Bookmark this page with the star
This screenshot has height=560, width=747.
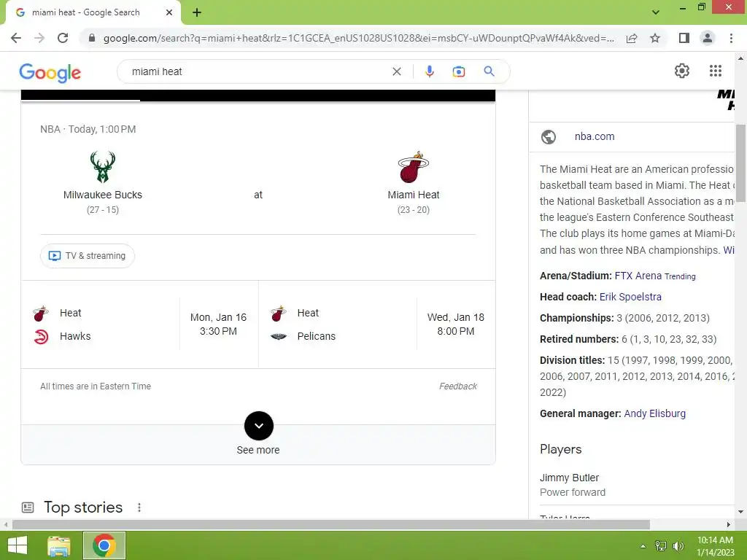tap(655, 38)
